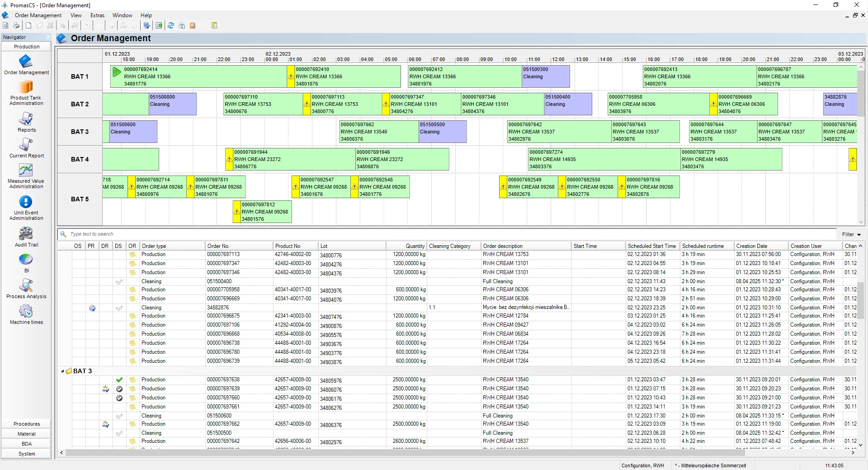Screen dimensions: 868x470
Task: Collapse the BAT 3 group row
Action: click(62, 371)
